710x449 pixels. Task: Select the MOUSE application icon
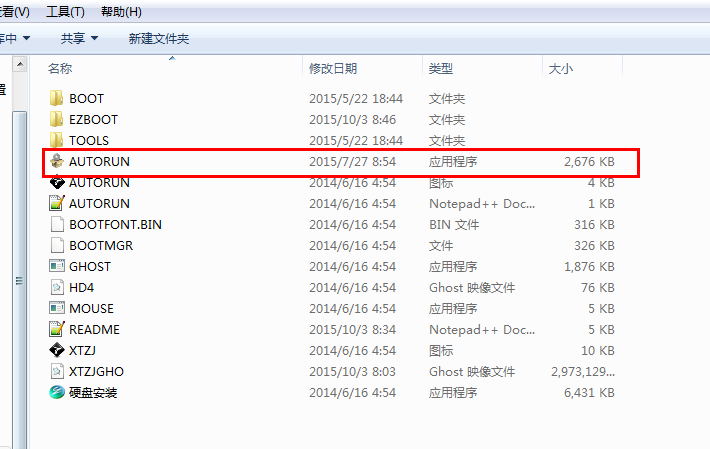coord(57,308)
